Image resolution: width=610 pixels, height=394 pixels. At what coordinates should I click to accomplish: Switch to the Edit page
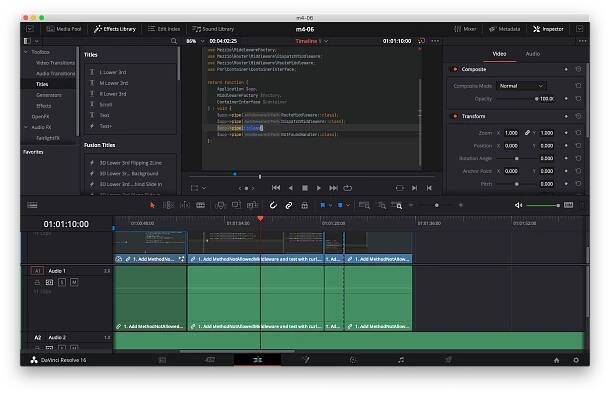pyautogui.click(x=258, y=360)
